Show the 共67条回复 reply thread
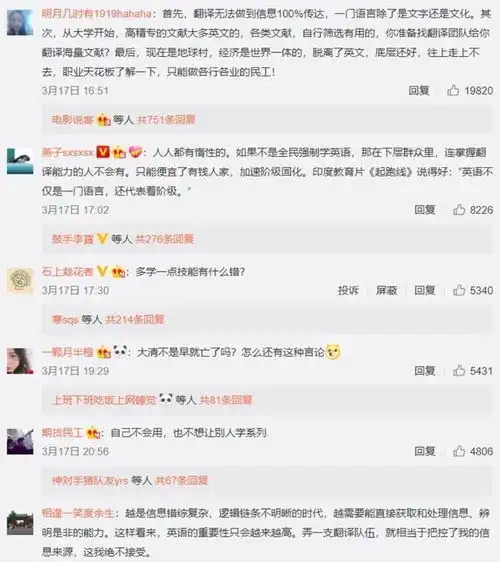Image resolution: width=500 pixels, height=562 pixels. pos(182,480)
